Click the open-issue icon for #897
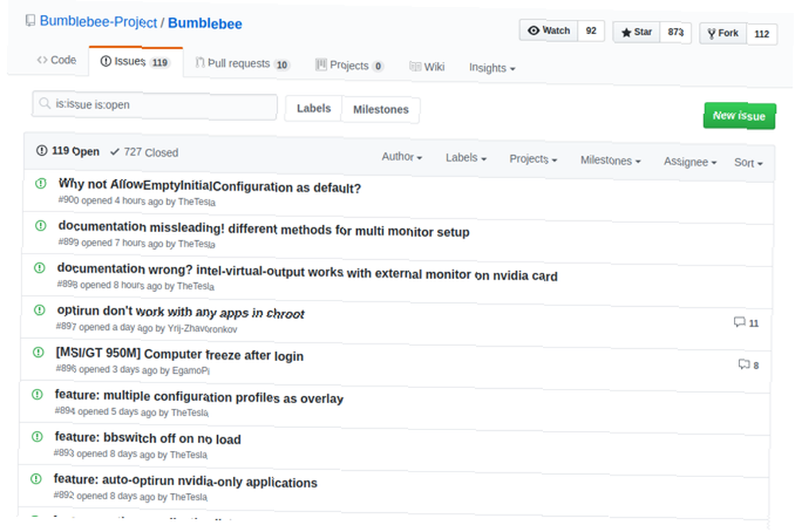This screenshot has width=795, height=532. point(40,310)
